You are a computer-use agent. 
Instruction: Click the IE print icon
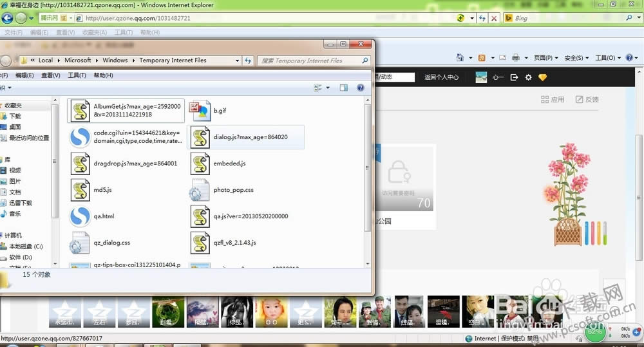pyautogui.click(x=515, y=58)
